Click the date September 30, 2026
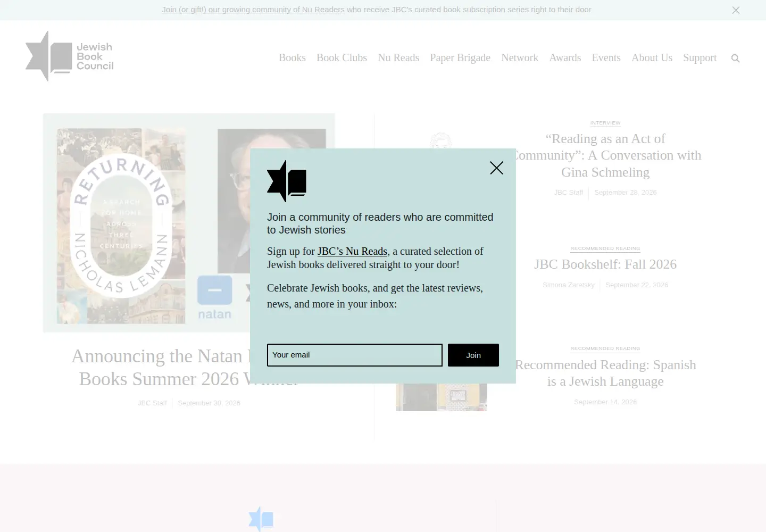Image resolution: width=766 pixels, height=532 pixels. pos(209,403)
